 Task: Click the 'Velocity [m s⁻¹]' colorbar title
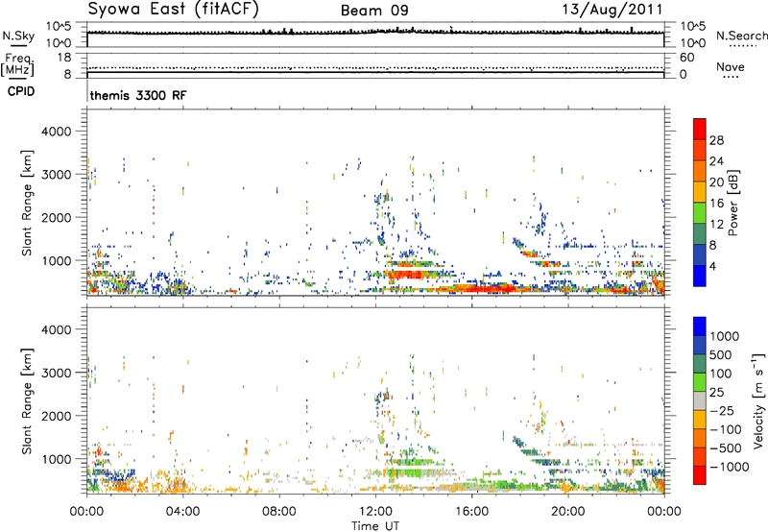tap(758, 399)
